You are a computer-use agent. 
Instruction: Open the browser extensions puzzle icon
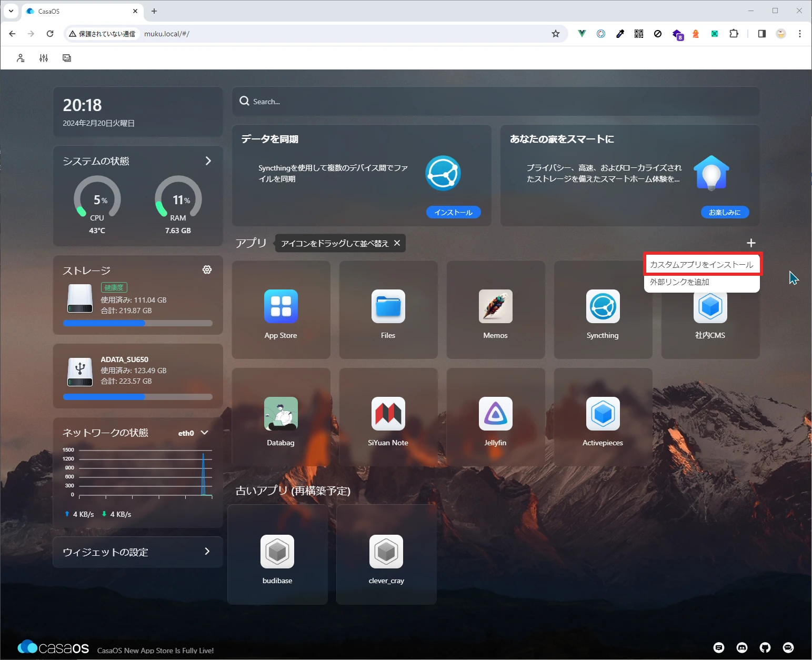(x=734, y=34)
